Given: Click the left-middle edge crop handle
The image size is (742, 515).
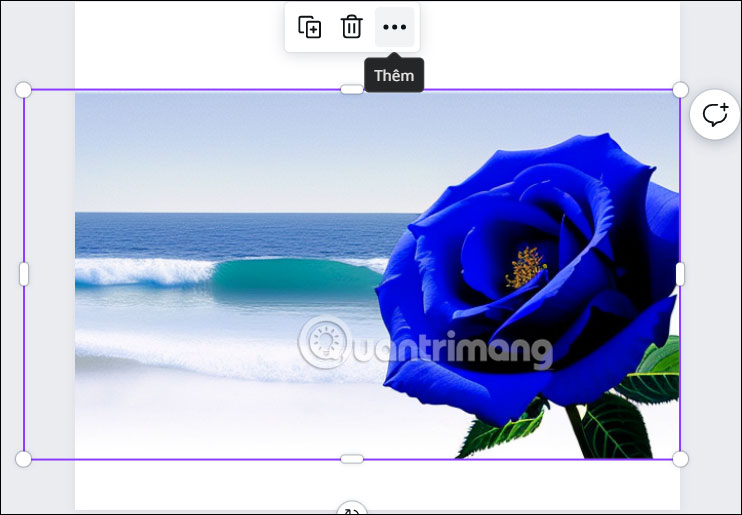Looking at the screenshot, I should tap(24, 274).
